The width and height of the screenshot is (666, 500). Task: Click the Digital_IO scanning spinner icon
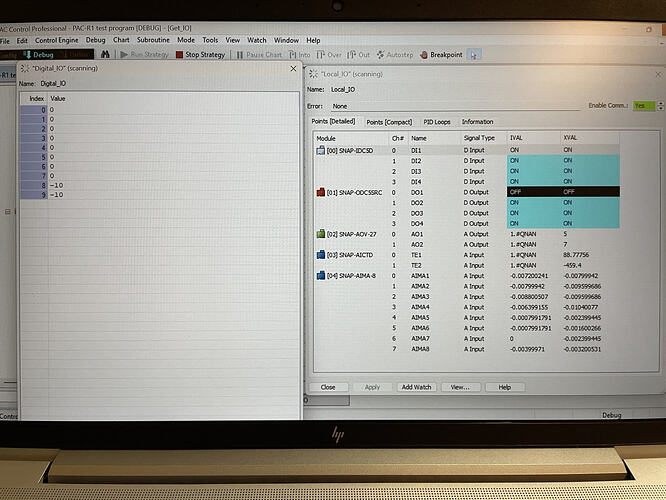click(25, 68)
